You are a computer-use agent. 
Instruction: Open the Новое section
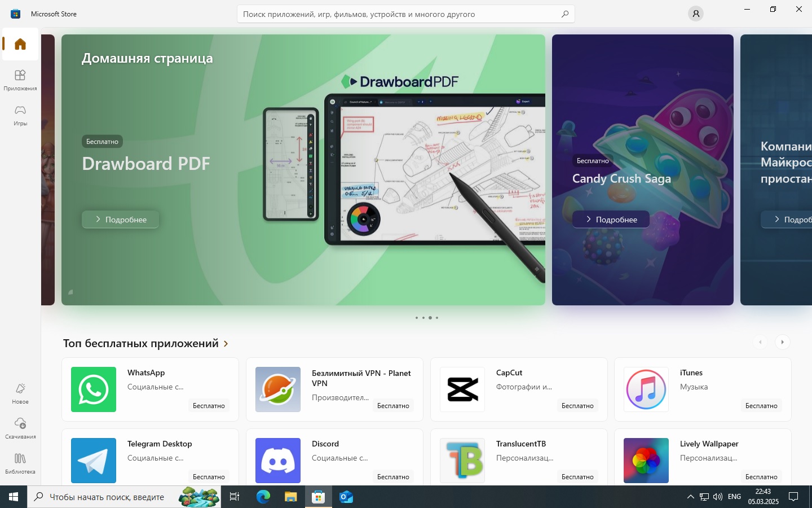coord(20,393)
